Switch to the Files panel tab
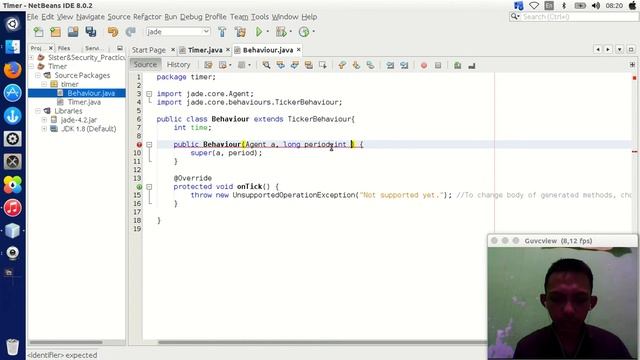 pyautogui.click(x=64, y=48)
